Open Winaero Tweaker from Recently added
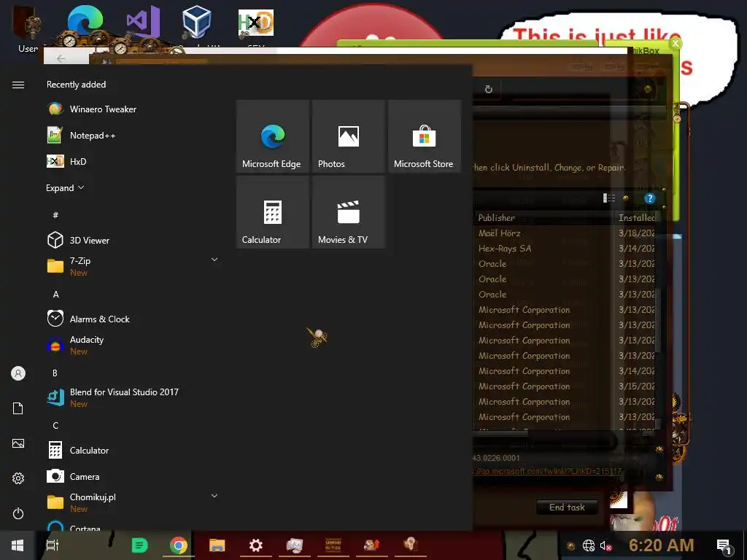 pyautogui.click(x=102, y=109)
